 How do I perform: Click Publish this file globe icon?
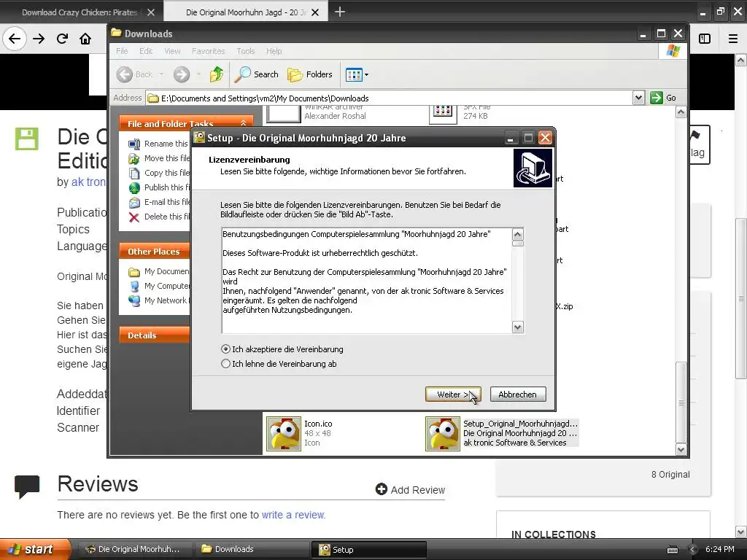point(134,187)
